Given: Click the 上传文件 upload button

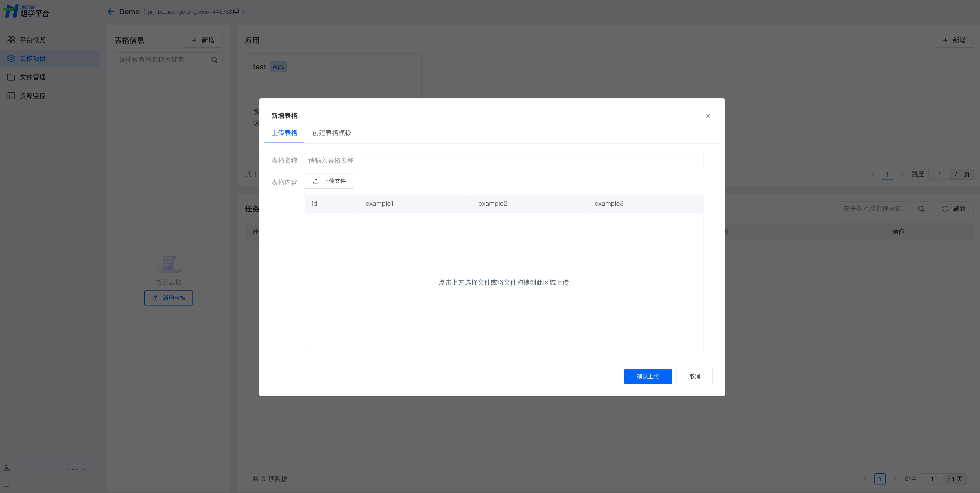Looking at the screenshot, I should tap(329, 181).
